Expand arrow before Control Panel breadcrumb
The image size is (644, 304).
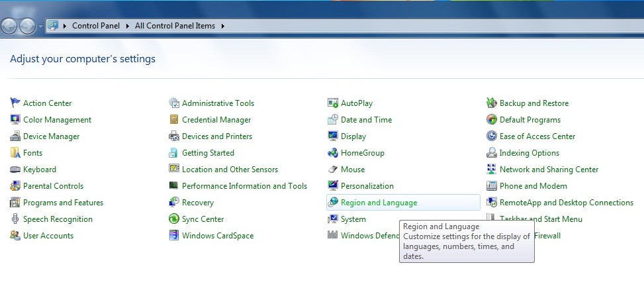coord(65,26)
